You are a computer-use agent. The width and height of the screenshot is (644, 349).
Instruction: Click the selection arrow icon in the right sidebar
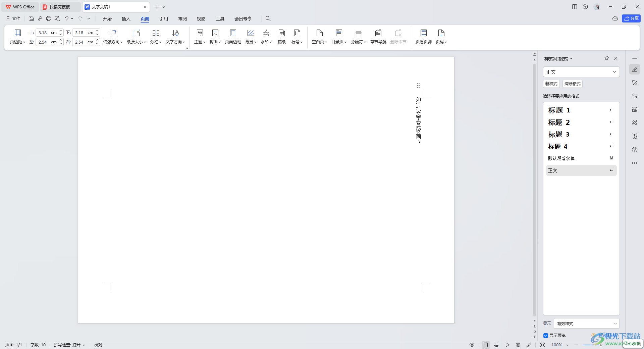635,83
